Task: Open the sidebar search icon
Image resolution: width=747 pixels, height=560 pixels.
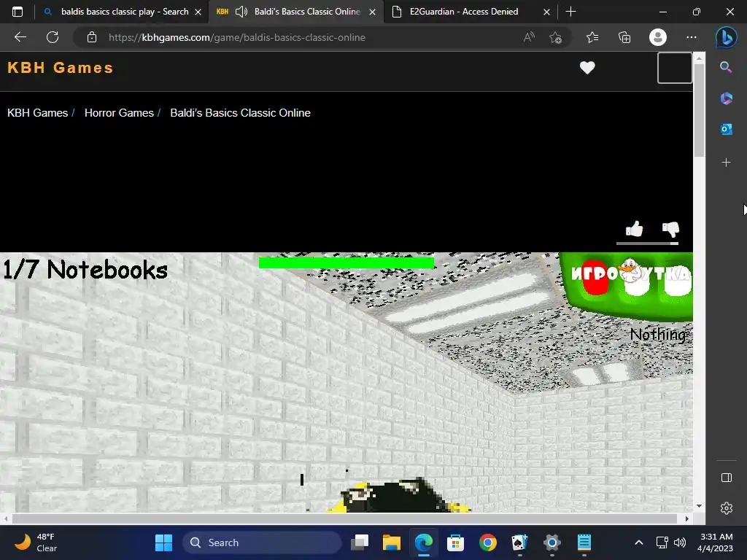Action: [726, 67]
